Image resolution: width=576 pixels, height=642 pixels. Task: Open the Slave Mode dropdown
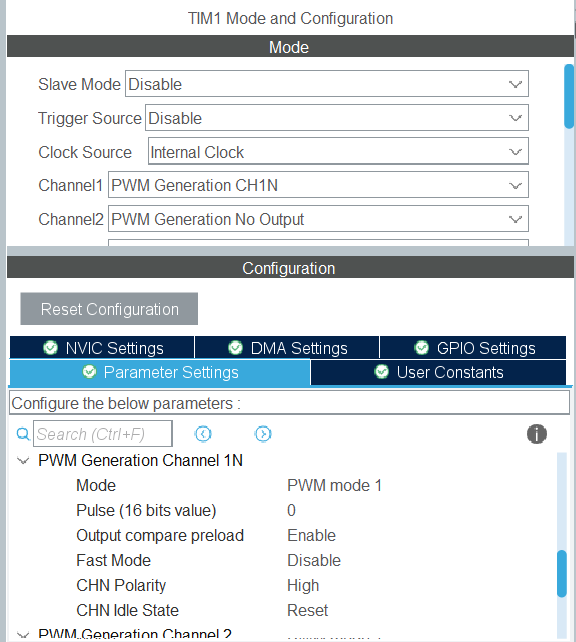pyautogui.click(x=327, y=84)
